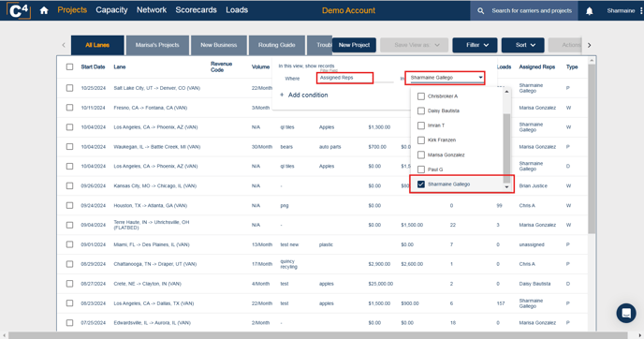This screenshot has height=339, width=644.
Task: Open the chat support bubble
Action: [x=626, y=313]
